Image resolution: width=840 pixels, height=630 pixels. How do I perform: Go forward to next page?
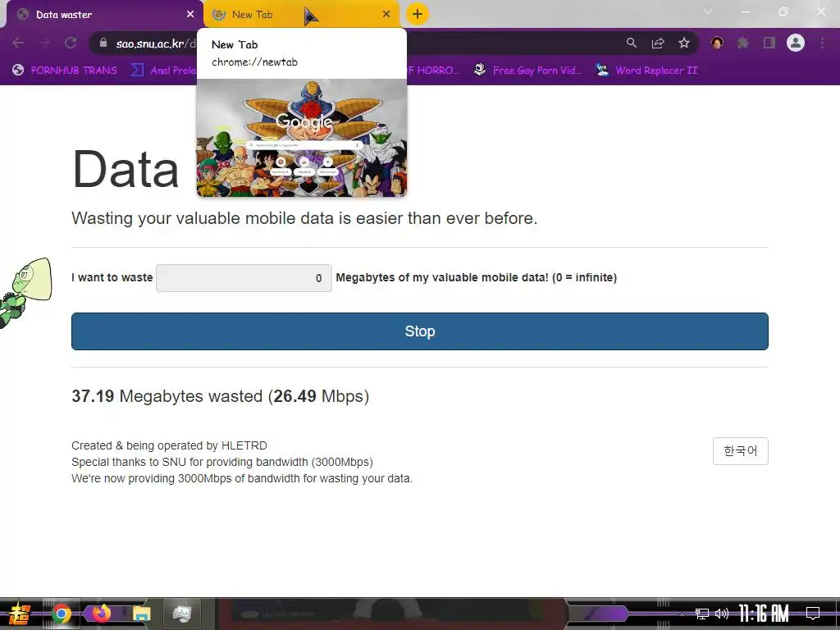(44, 43)
